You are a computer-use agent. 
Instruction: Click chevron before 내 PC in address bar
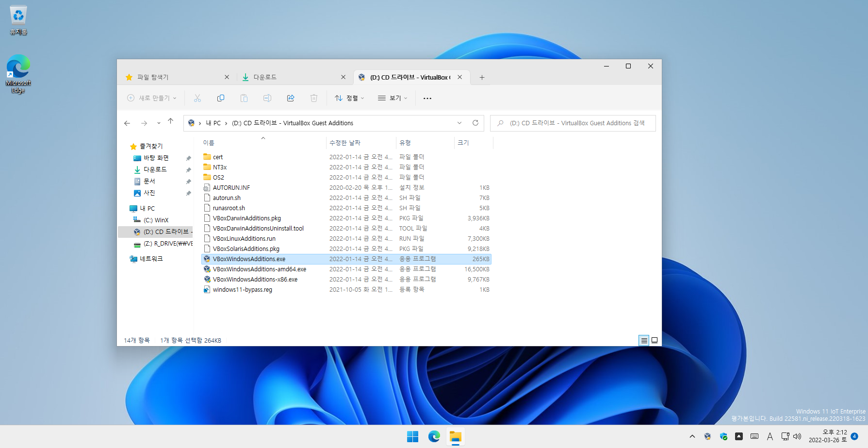(200, 123)
